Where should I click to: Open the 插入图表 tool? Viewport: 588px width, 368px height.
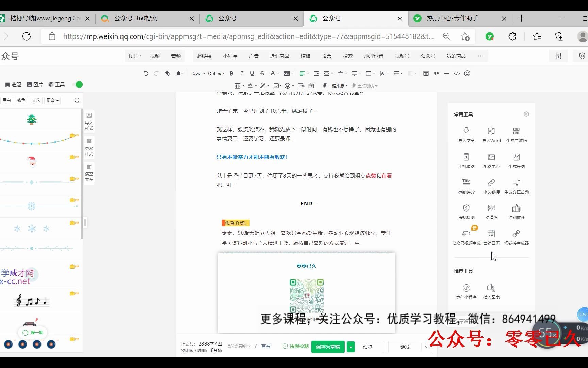(491, 292)
